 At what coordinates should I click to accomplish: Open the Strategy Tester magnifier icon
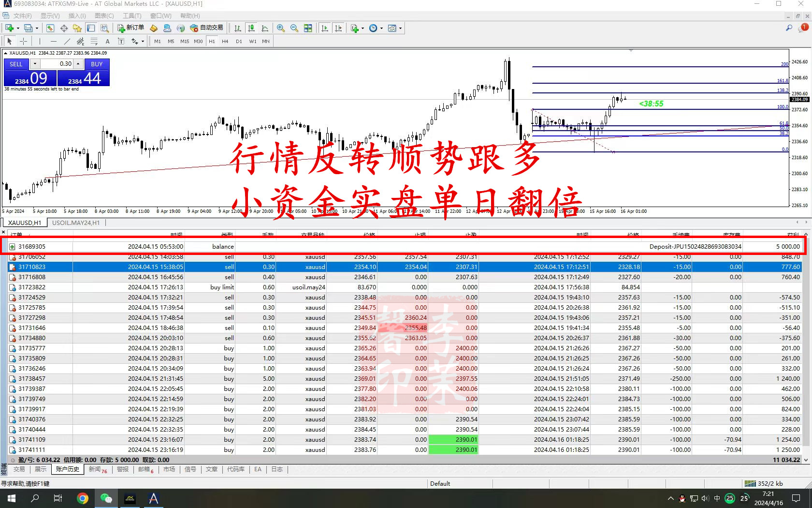(x=104, y=28)
